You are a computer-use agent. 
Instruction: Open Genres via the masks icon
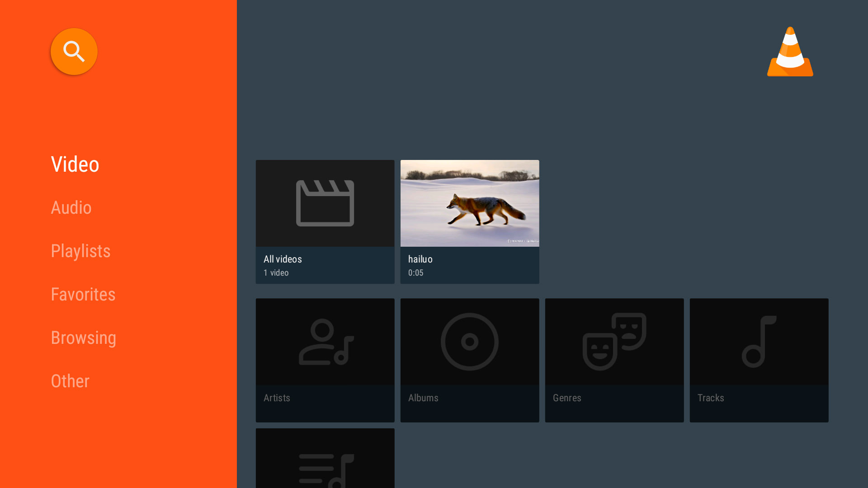pos(614,341)
